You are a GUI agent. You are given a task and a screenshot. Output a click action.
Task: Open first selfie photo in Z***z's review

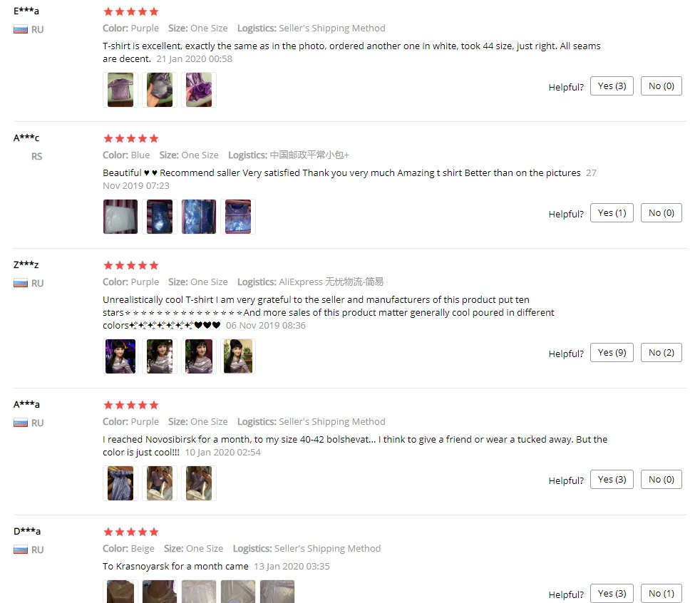120,356
